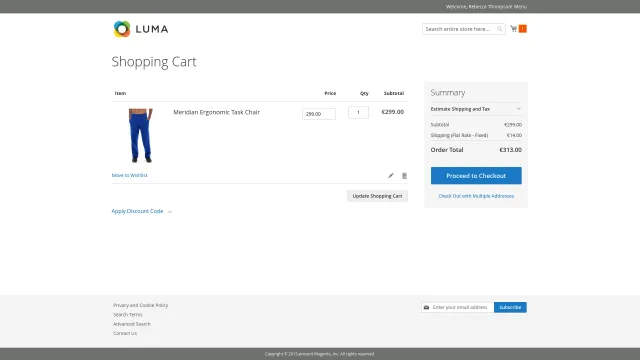Image resolution: width=640 pixels, height=360 pixels.
Task: Click the price input field showing 299.00
Action: 319,114
